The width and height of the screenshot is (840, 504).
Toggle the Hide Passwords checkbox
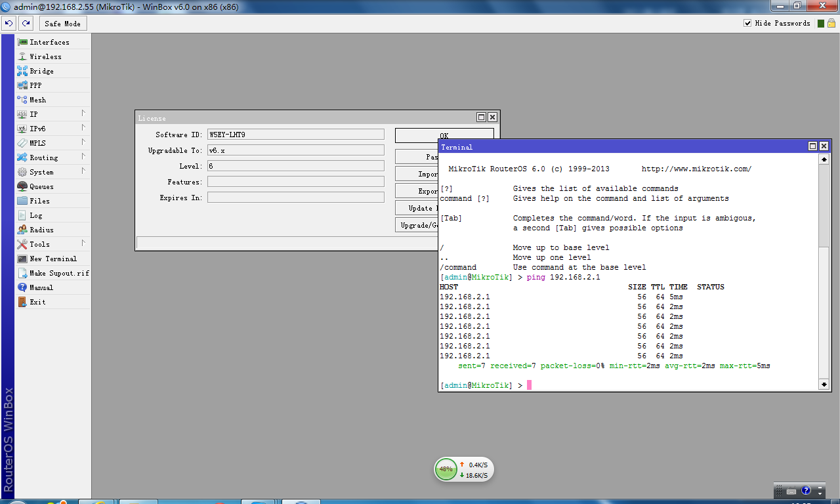click(x=747, y=24)
